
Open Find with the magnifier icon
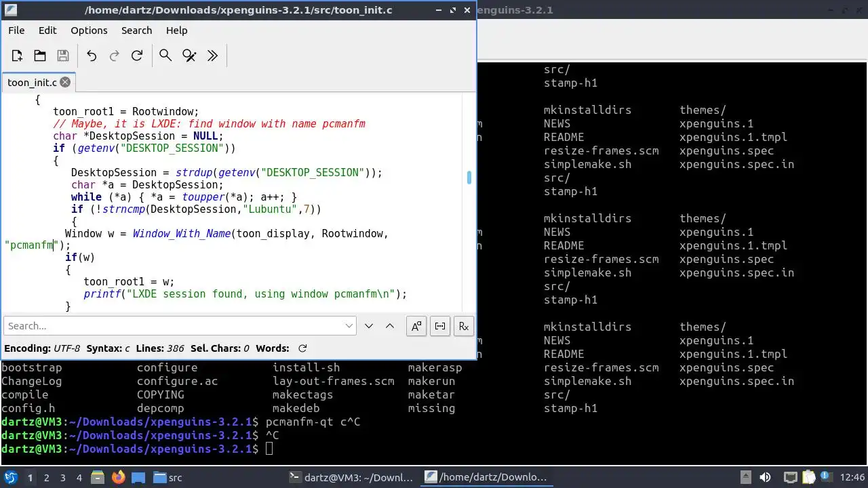point(165,56)
